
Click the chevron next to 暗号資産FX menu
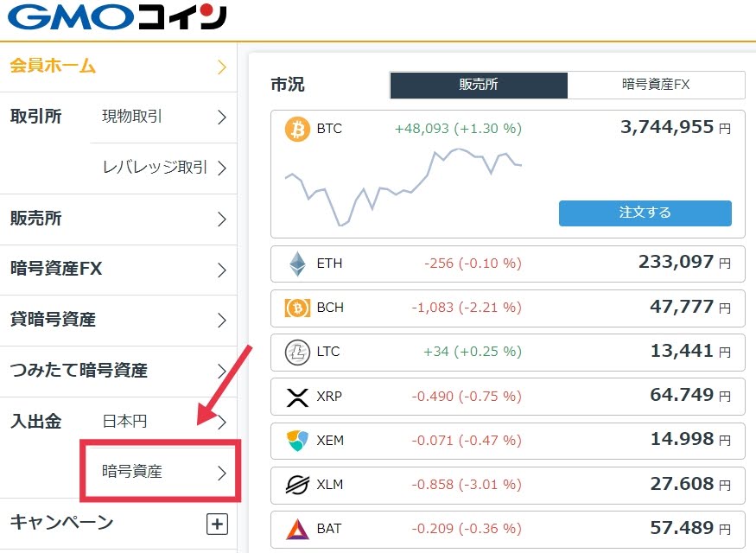click(222, 270)
